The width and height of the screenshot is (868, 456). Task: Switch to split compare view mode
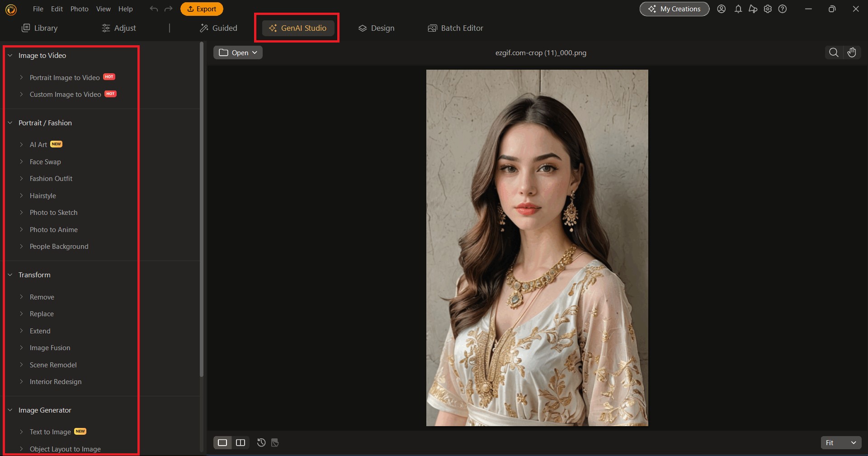pos(241,442)
